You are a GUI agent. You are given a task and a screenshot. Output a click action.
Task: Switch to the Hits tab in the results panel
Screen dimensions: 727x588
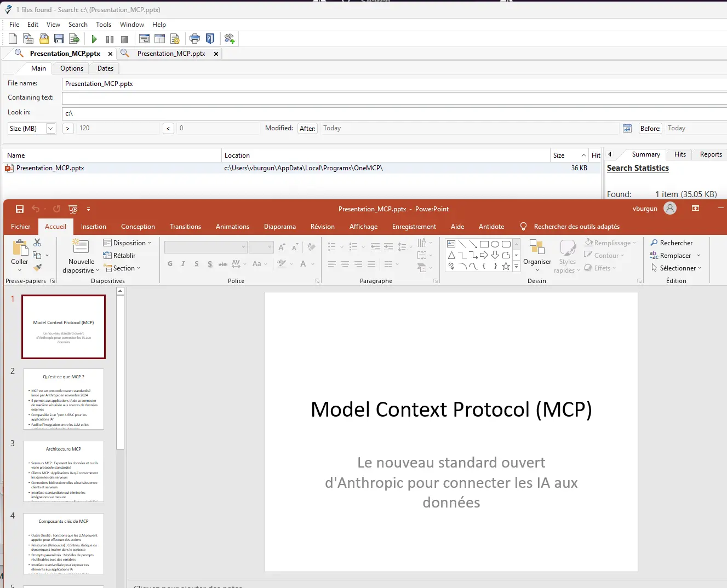[680, 154]
